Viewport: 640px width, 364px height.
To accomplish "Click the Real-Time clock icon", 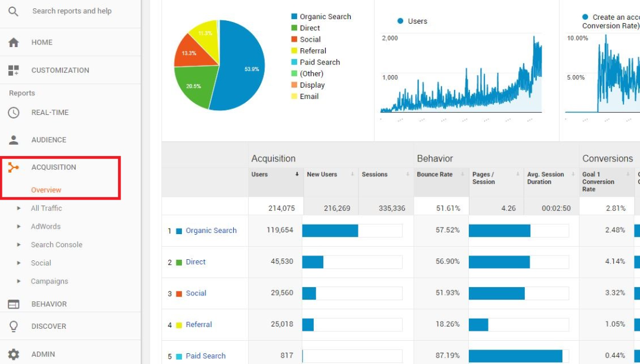I will coord(13,113).
